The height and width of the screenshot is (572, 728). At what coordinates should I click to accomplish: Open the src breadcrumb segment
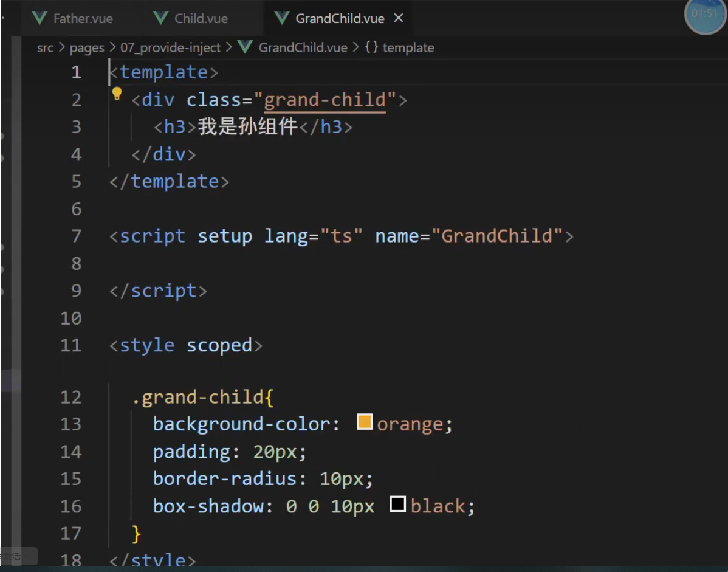tap(45, 48)
